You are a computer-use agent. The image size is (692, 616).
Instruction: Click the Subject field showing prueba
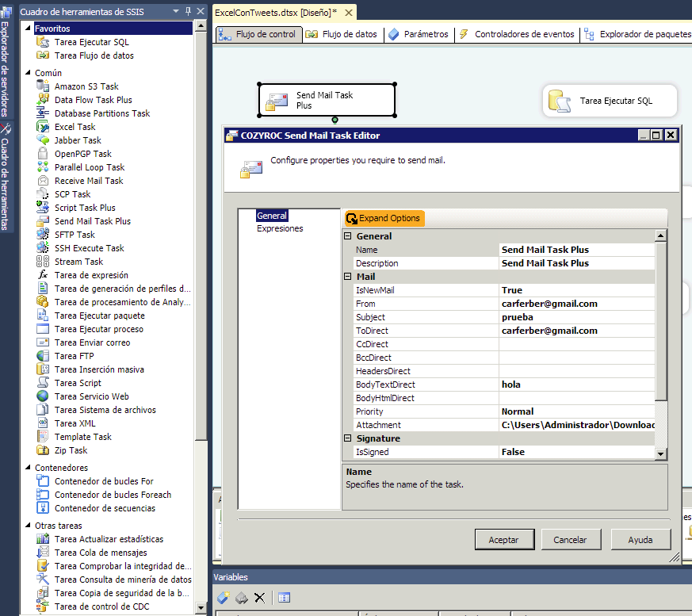click(547, 316)
